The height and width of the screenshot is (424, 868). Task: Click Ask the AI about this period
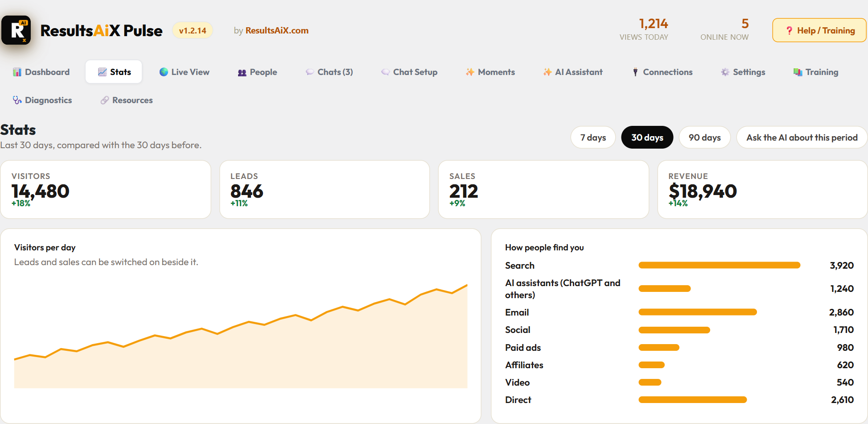pyautogui.click(x=802, y=137)
